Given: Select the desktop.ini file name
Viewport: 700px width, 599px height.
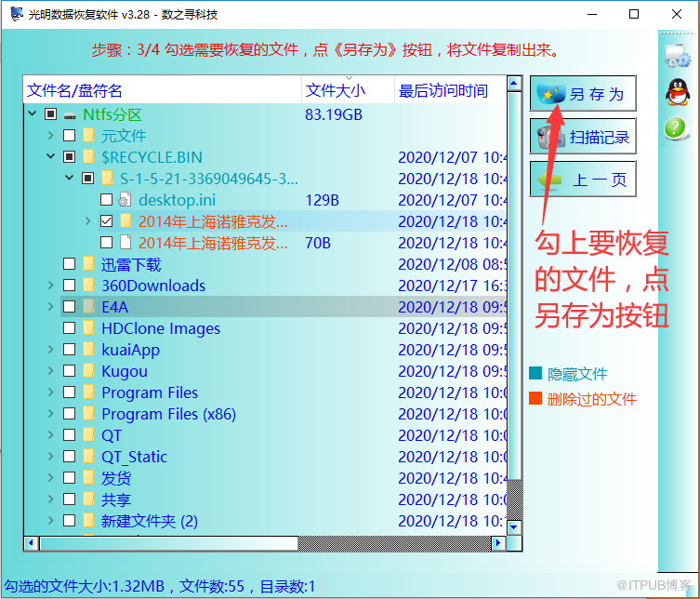Looking at the screenshot, I should [x=178, y=200].
